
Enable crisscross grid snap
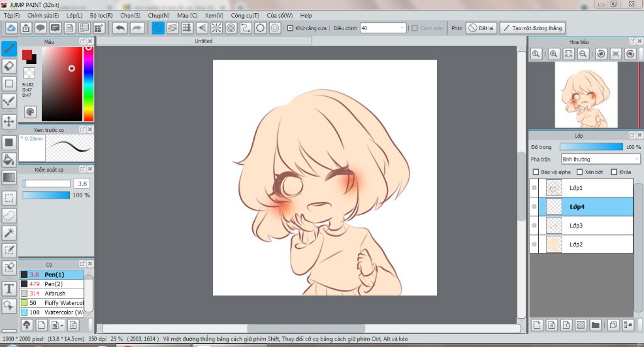tap(187, 28)
